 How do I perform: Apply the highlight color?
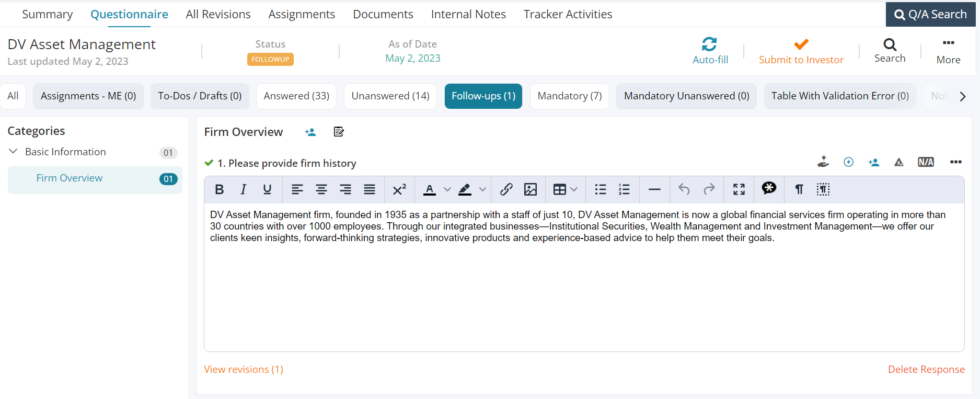tap(465, 189)
